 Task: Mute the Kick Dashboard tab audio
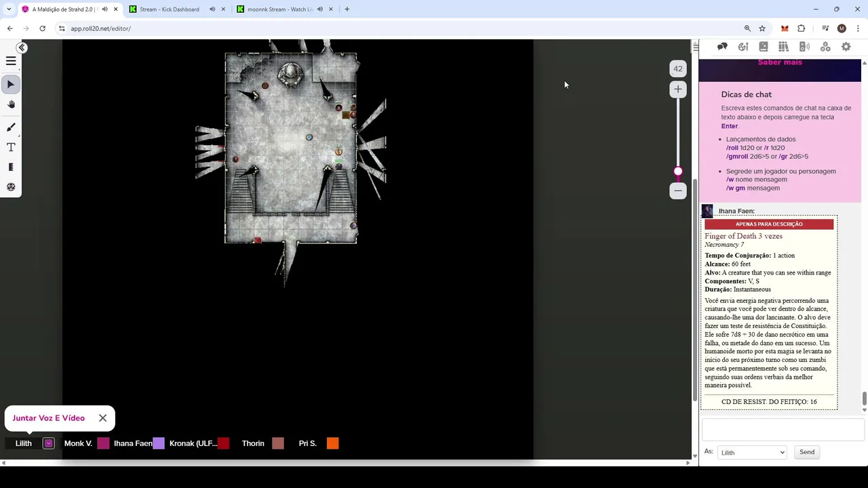coord(212,9)
